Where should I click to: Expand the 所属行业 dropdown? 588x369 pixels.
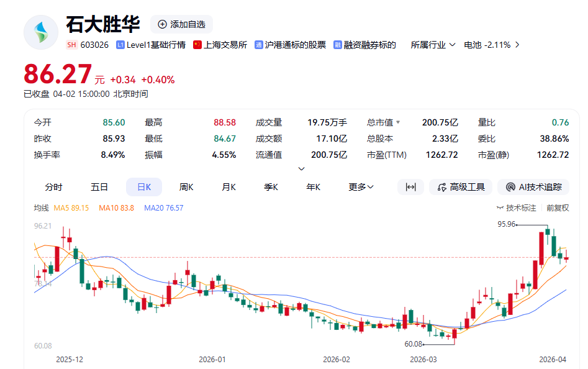(433, 45)
